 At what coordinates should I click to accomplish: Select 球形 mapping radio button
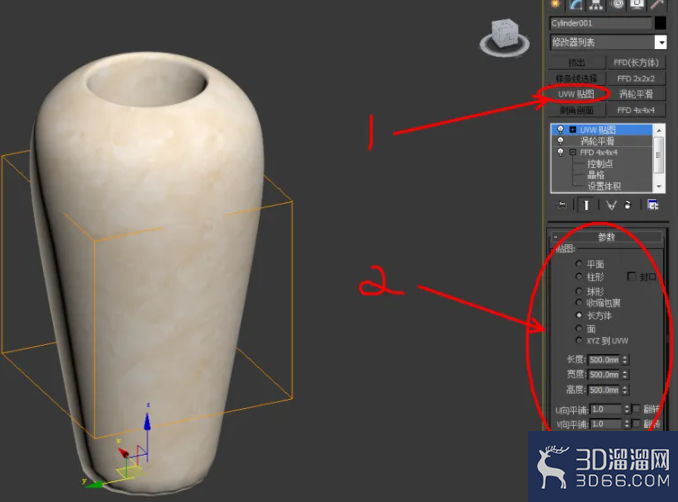click(579, 291)
